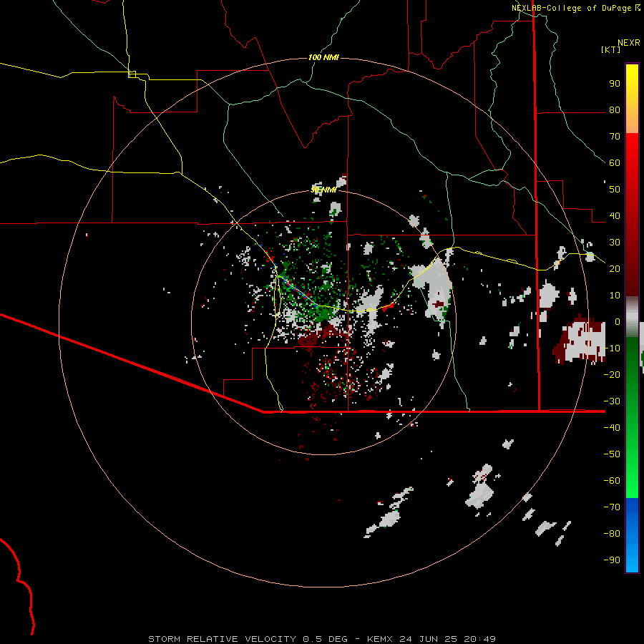The image size is (644, 644).
Task: Click the 20:49 timestamp in the footer
Action: [479, 639]
